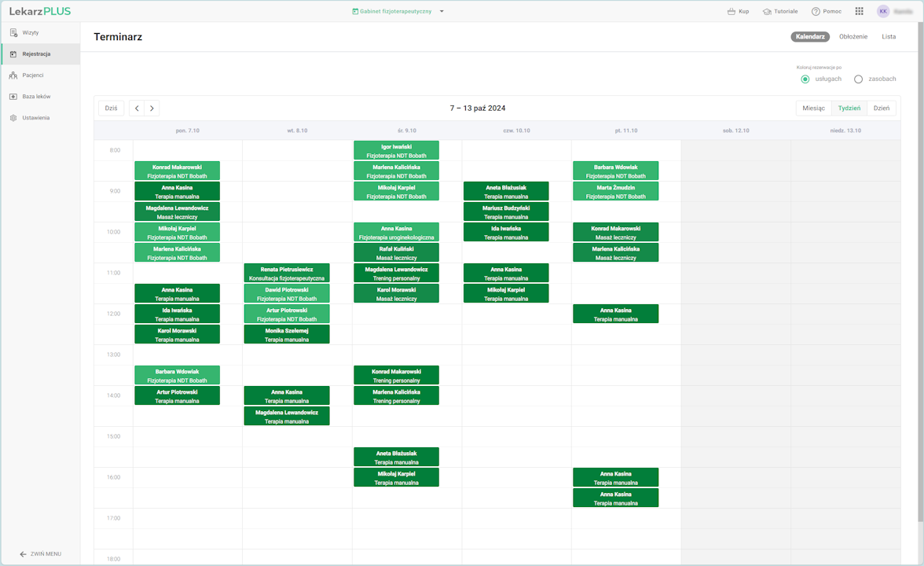The image size is (924, 566).
Task: Open Renata Pietrusiewicz consultation appointment
Action: [x=287, y=274]
